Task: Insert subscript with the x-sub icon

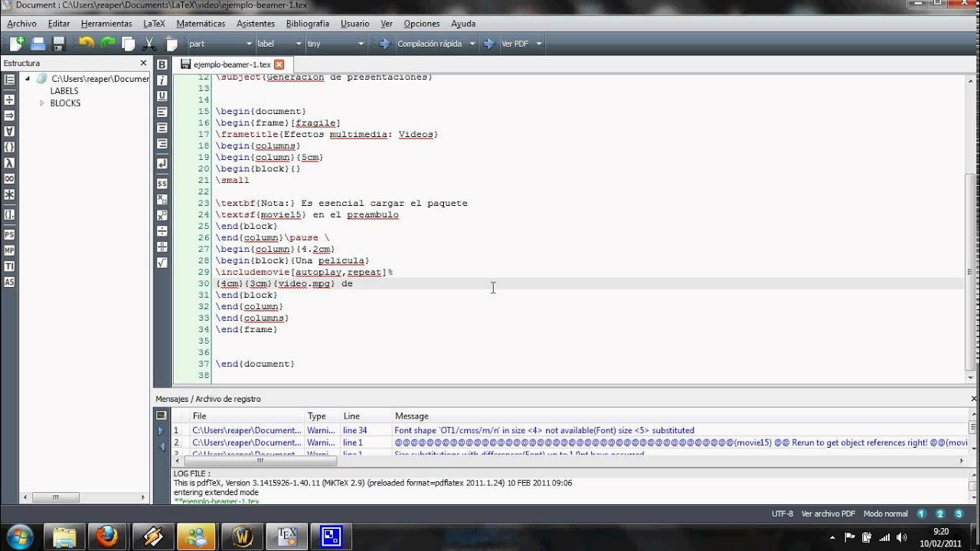Action: pyautogui.click(x=162, y=199)
